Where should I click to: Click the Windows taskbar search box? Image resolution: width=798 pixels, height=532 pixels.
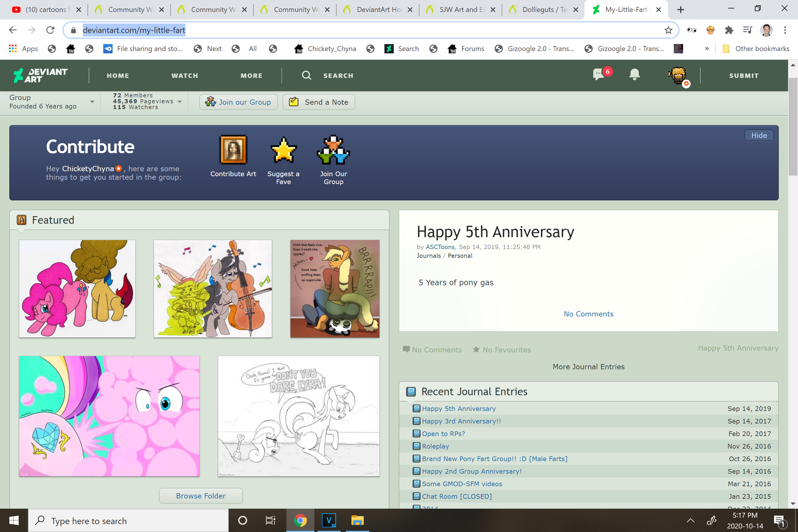[x=128, y=520]
